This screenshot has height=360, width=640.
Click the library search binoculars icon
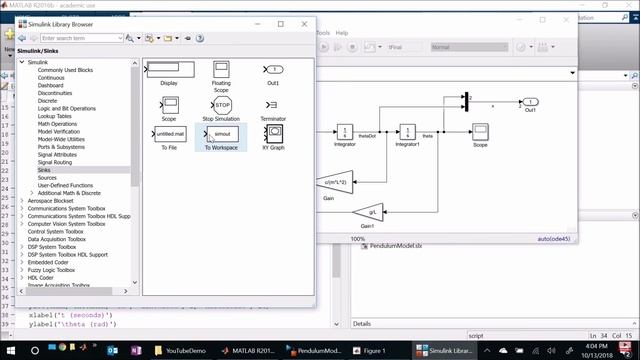pyautogui.click(x=130, y=38)
